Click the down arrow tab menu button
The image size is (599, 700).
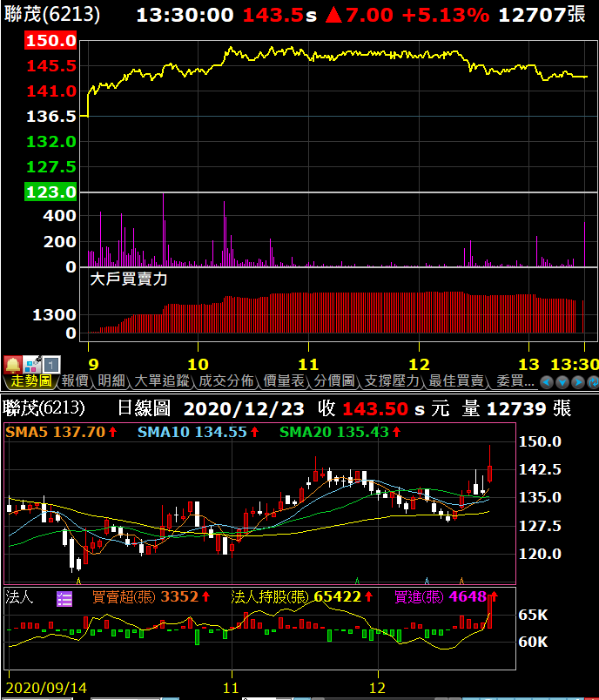pos(562,382)
